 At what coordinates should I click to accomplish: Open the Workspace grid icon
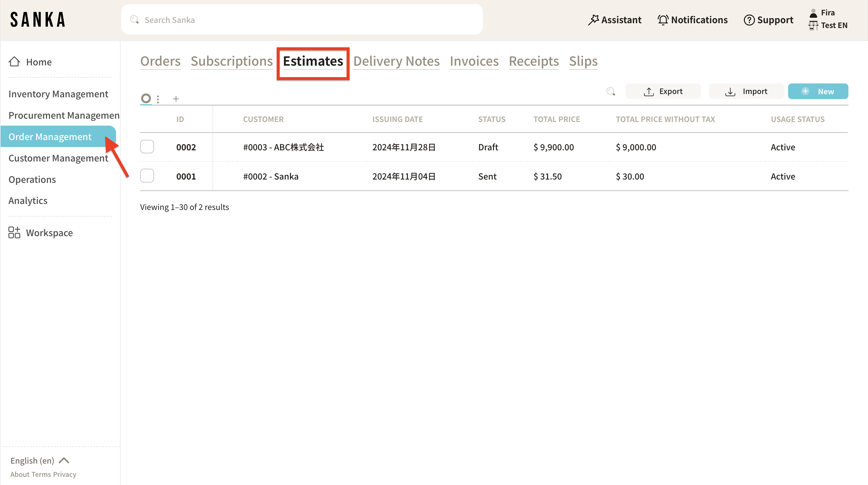(x=14, y=233)
